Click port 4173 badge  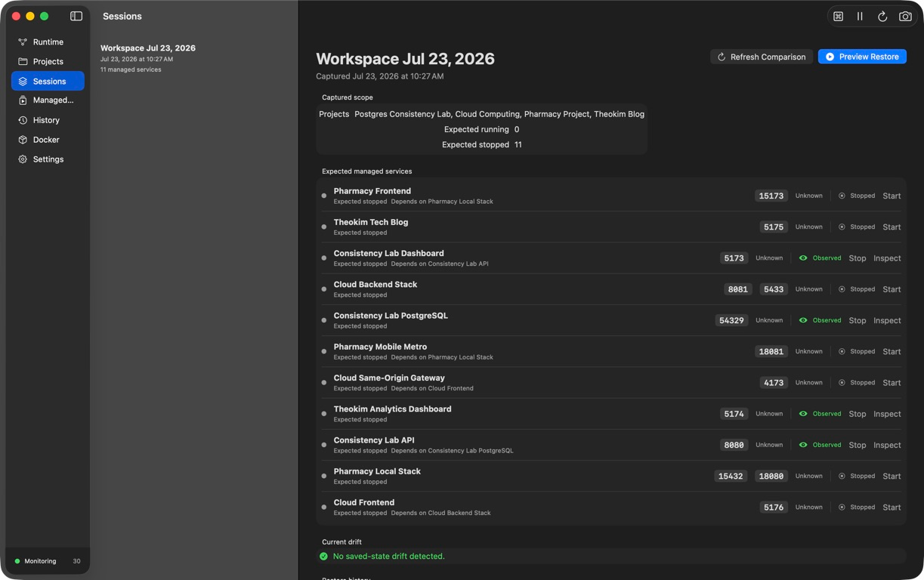coord(774,383)
